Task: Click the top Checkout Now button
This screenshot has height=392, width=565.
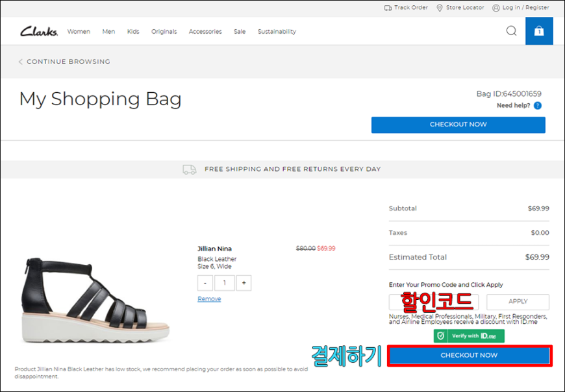Action: pyautogui.click(x=458, y=125)
